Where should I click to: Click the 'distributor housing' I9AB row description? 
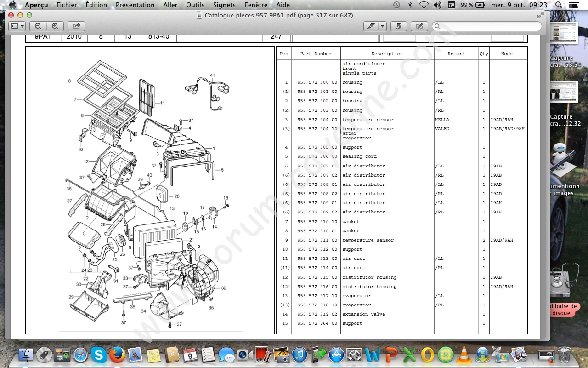click(369, 277)
